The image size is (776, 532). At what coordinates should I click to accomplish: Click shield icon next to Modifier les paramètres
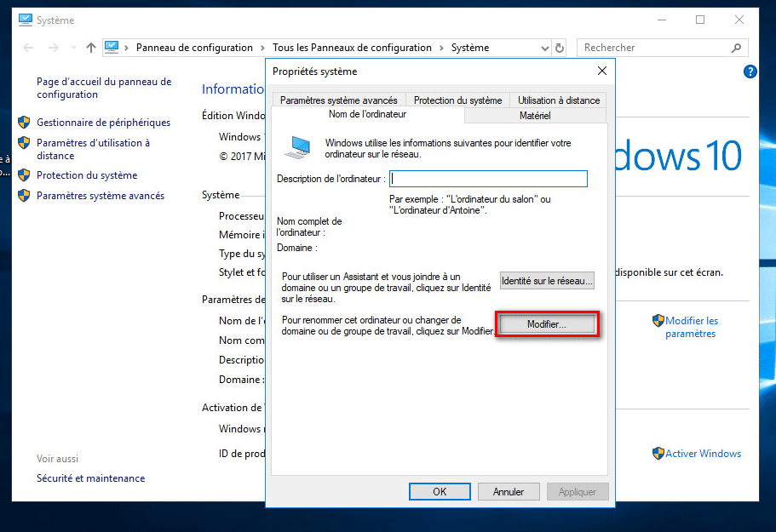click(658, 320)
